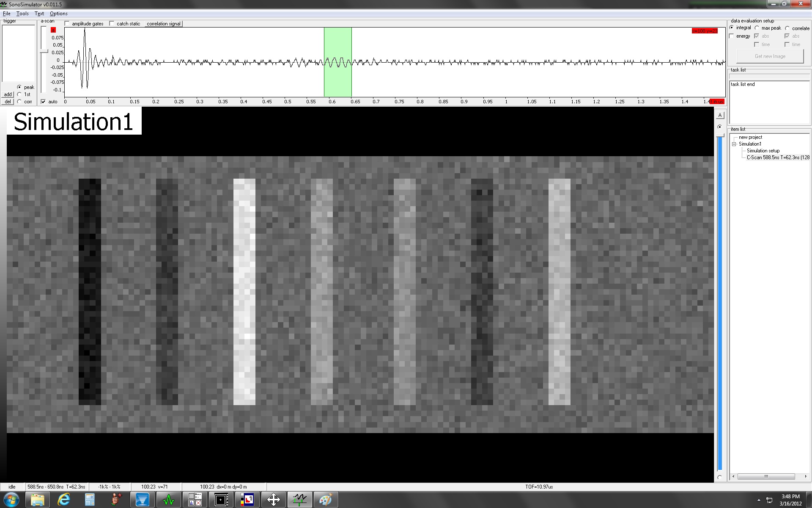Select the C-Scan 588.5ns tree item
The image size is (812, 508).
777,157
